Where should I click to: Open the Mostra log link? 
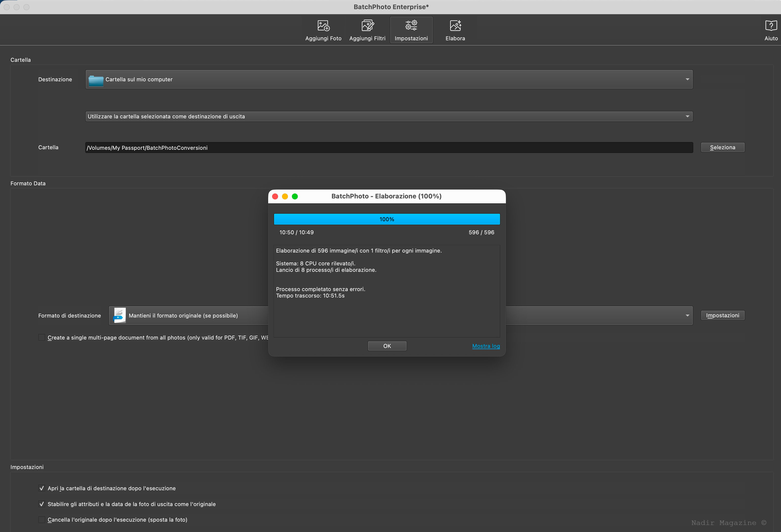[x=486, y=346]
